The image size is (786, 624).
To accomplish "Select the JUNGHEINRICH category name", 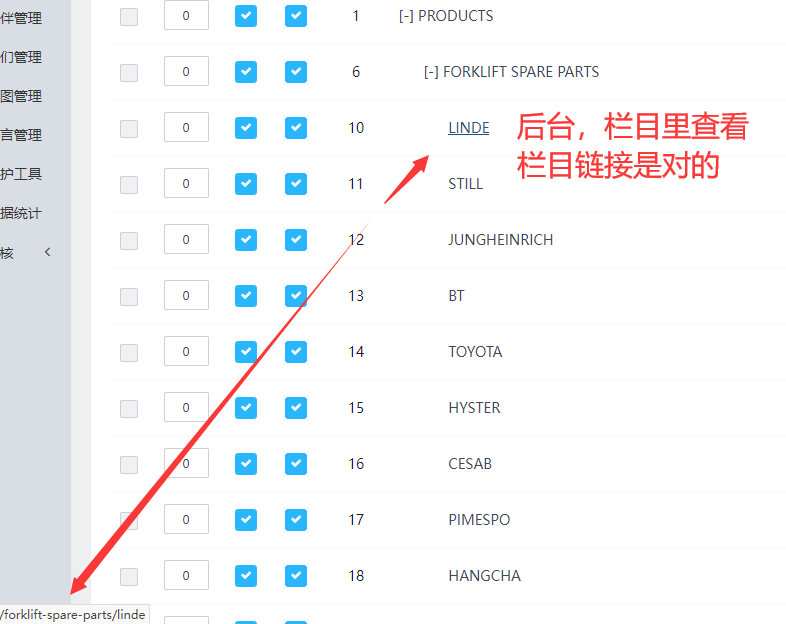I will (x=501, y=240).
